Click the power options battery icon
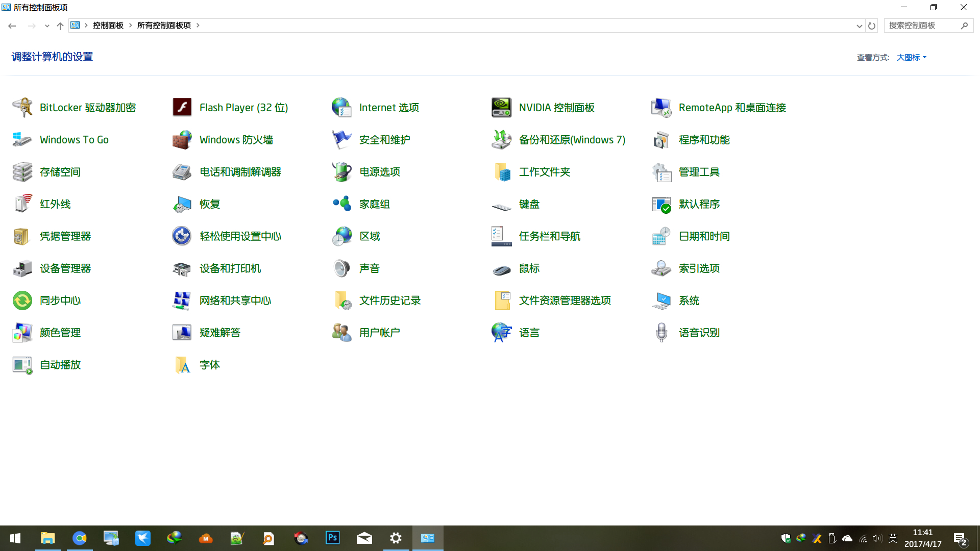980x551 pixels. point(341,172)
